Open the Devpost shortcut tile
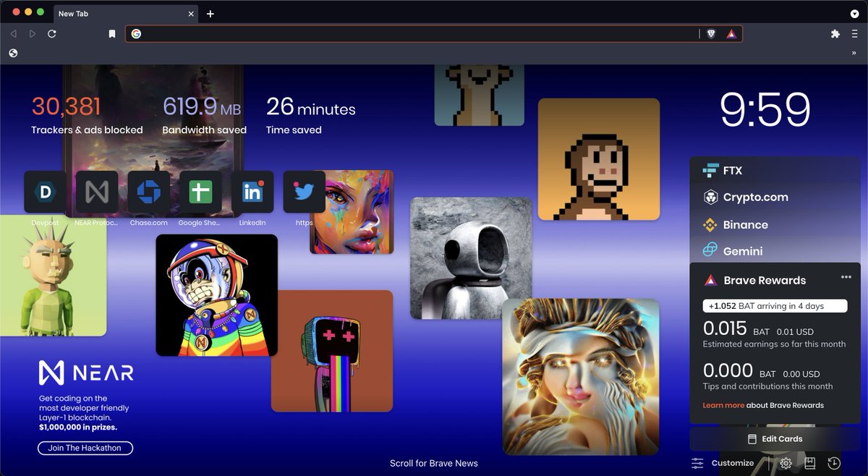The width and height of the screenshot is (868, 476). click(x=46, y=192)
